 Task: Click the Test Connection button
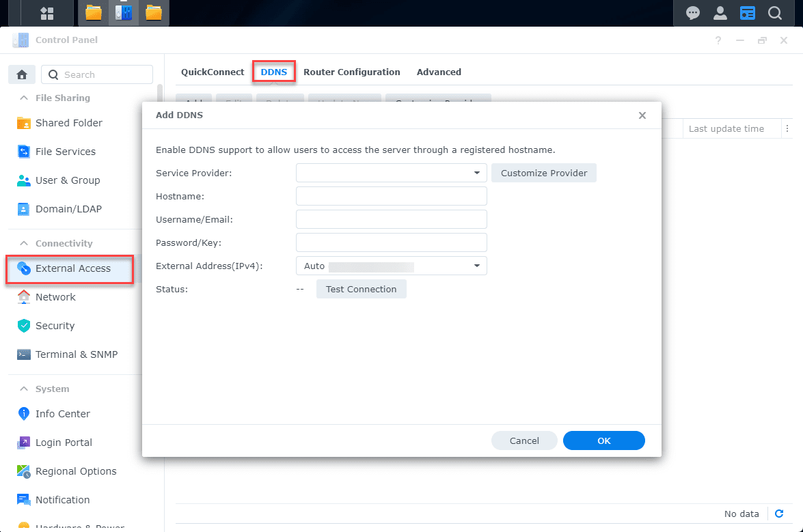(361, 289)
